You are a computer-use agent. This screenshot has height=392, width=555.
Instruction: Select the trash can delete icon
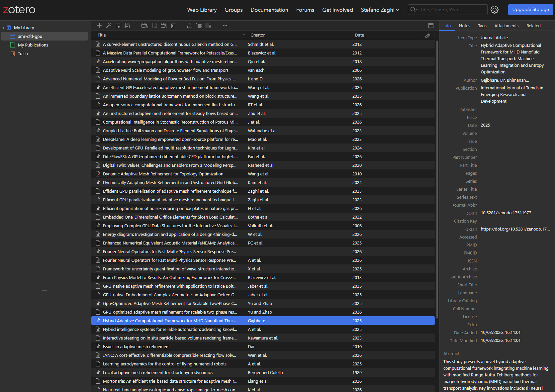173,26
